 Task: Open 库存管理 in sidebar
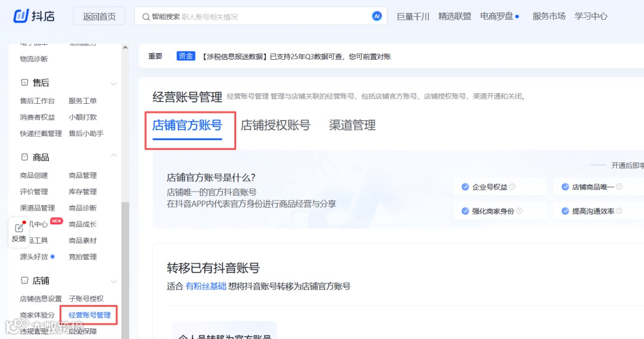pyautogui.click(x=82, y=192)
